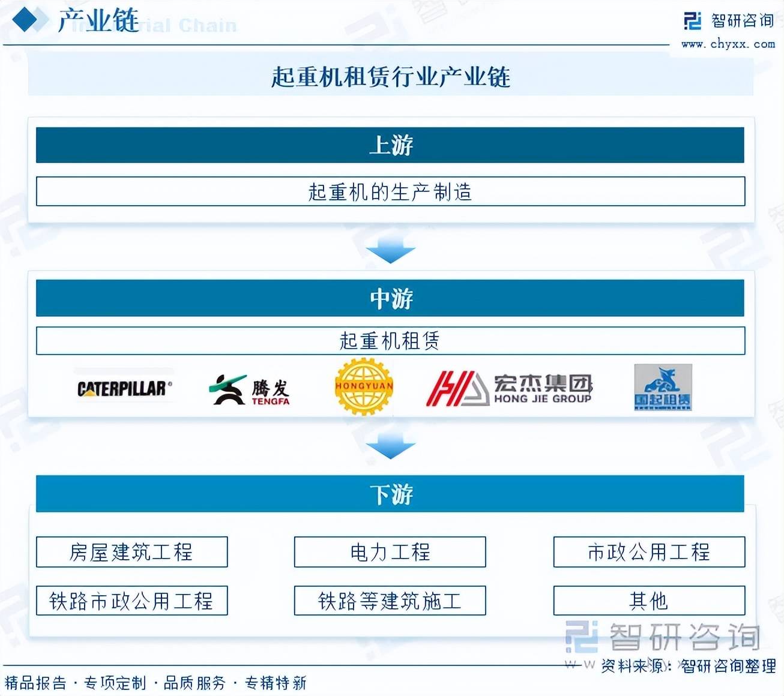Screen dimensions: 784x696
Task: Click the 起重机的生产制造 box
Action: 390,191
